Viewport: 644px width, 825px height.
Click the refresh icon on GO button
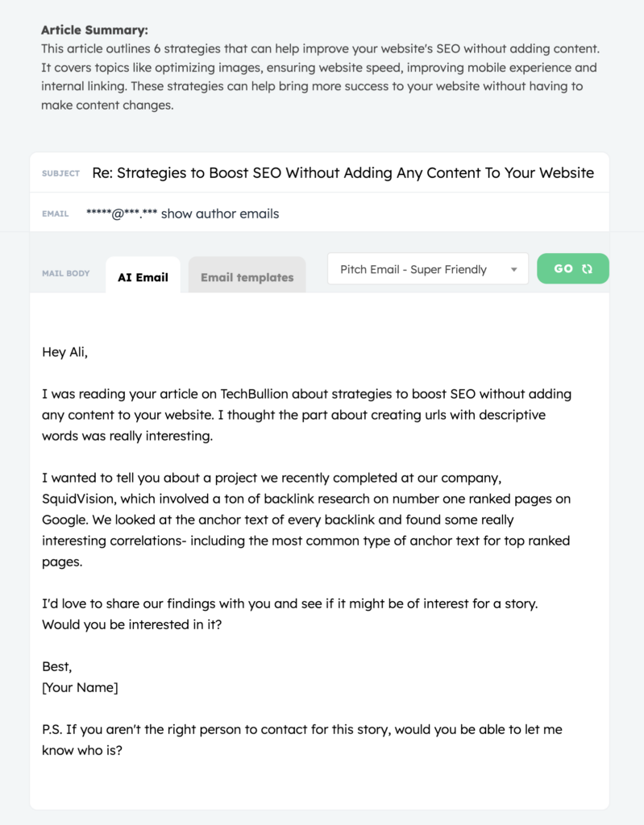[587, 269]
